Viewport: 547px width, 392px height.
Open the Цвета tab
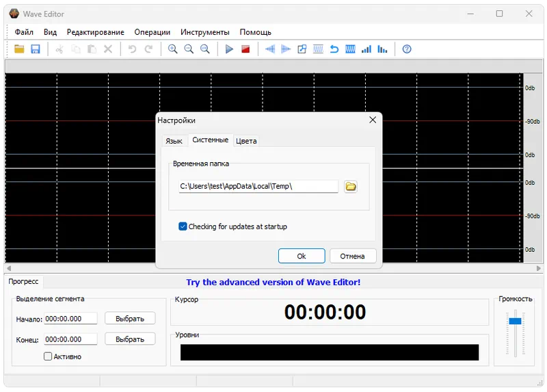click(246, 141)
